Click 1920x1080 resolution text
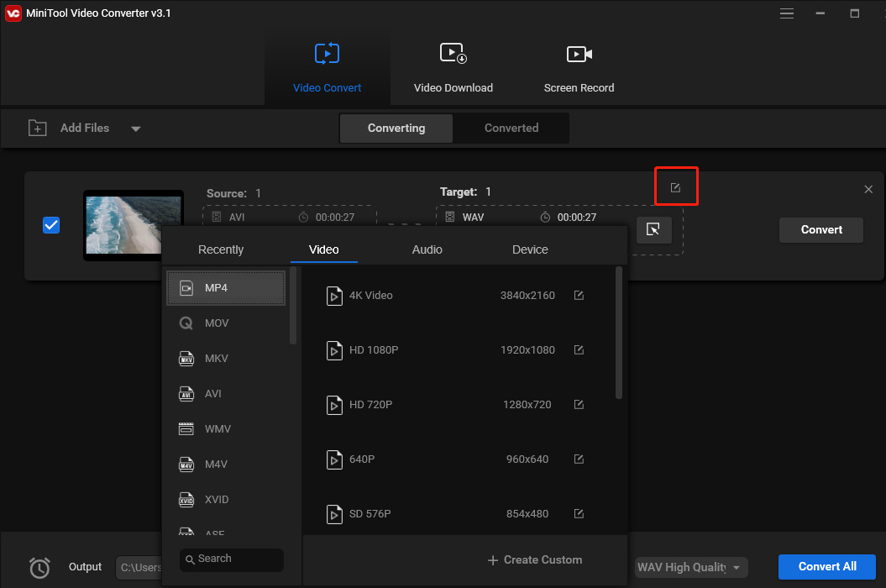886x588 pixels. pos(527,350)
